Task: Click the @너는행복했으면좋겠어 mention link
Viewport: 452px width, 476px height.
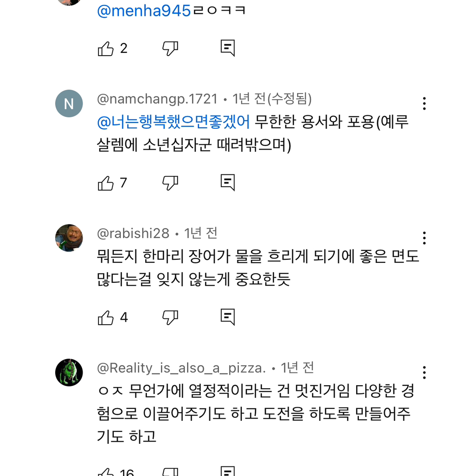Action: point(173,123)
